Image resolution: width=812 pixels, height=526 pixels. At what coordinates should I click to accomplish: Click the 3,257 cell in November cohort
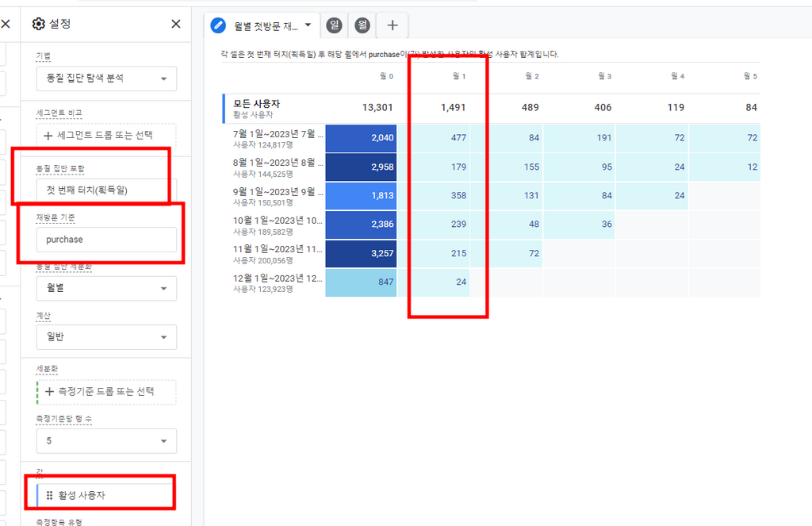(361, 253)
